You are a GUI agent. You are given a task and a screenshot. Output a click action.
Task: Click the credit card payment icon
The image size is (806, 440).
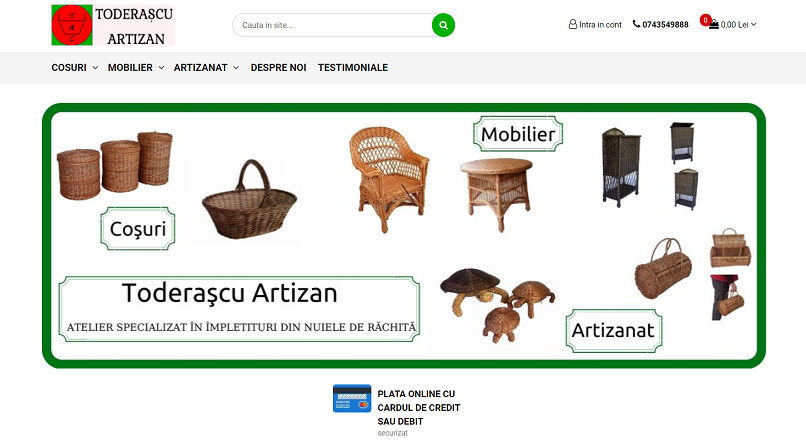(352, 398)
